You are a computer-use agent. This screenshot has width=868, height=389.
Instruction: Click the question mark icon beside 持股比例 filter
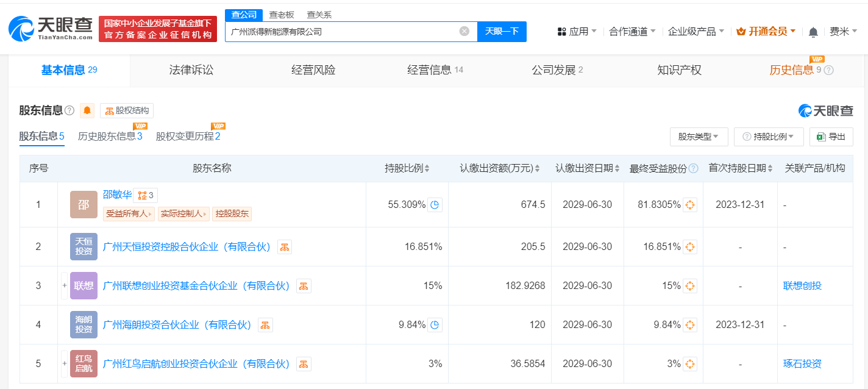[745, 137]
